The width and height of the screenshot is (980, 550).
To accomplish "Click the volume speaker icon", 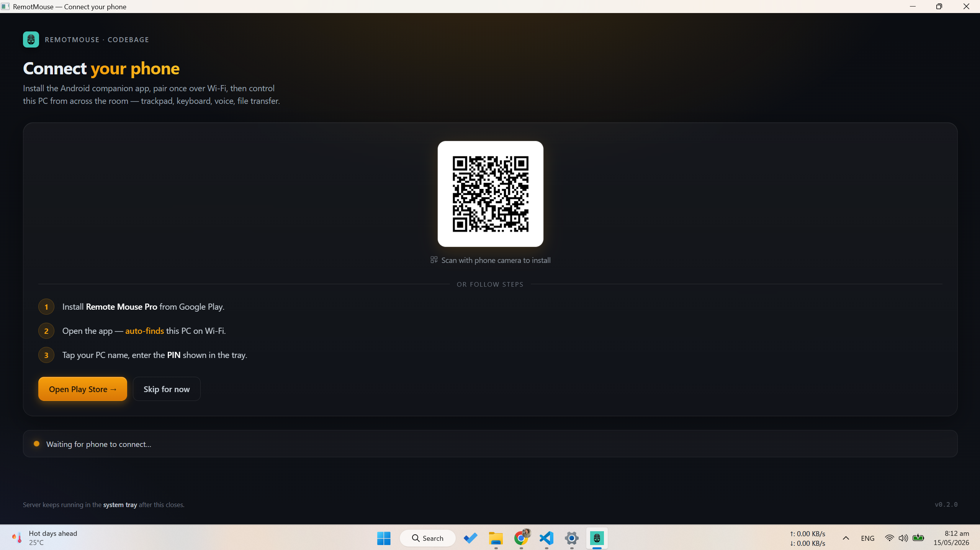I will (903, 538).
